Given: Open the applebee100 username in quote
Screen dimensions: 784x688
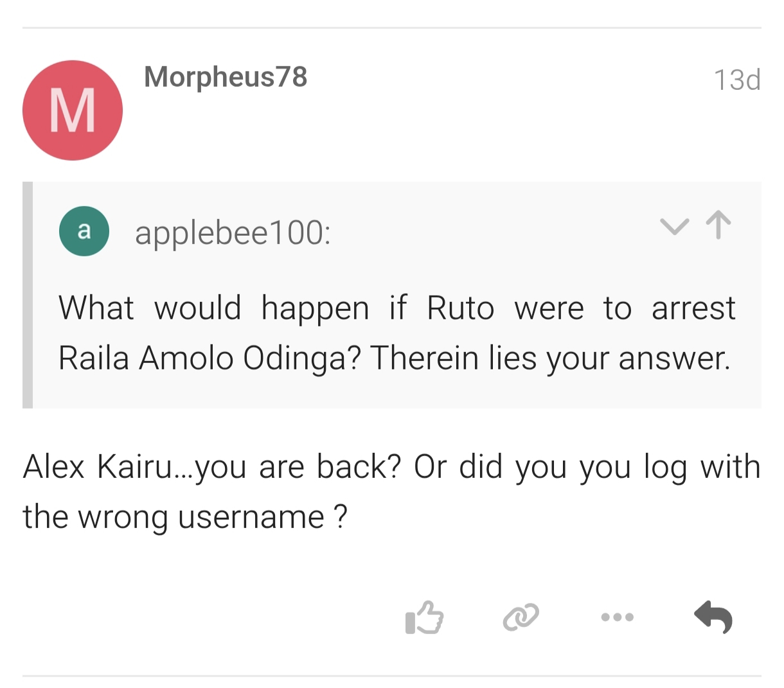Looking at the screenshot, I should tap(232, 233).
